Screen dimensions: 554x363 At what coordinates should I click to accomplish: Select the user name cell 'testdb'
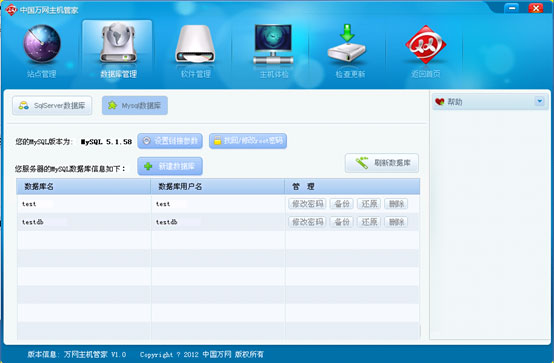point(218,222)
